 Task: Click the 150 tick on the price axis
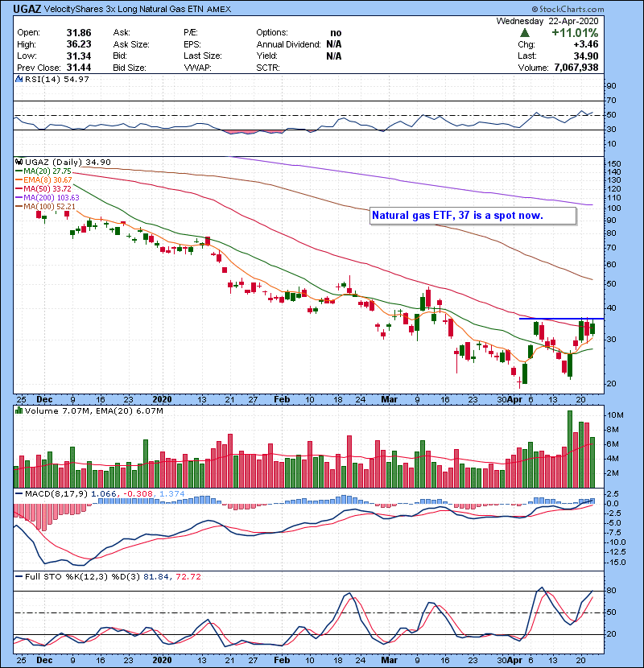tap(614, 164)
